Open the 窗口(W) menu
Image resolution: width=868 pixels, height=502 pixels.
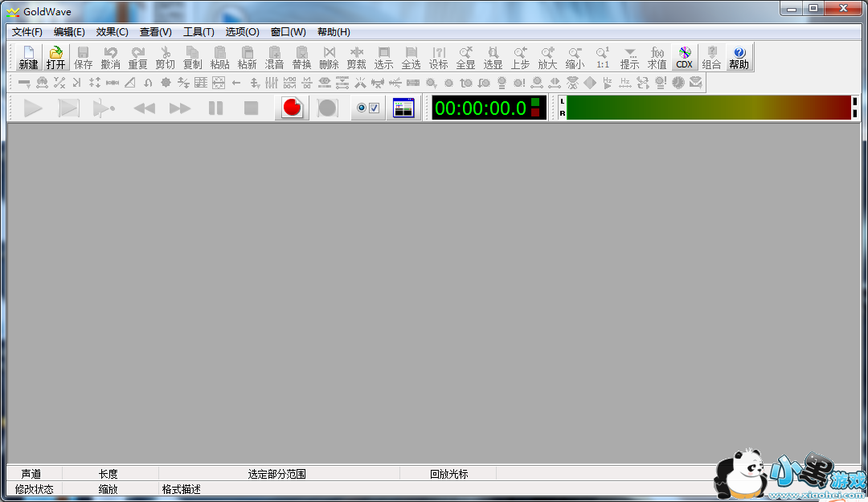[x=288, y=32]
